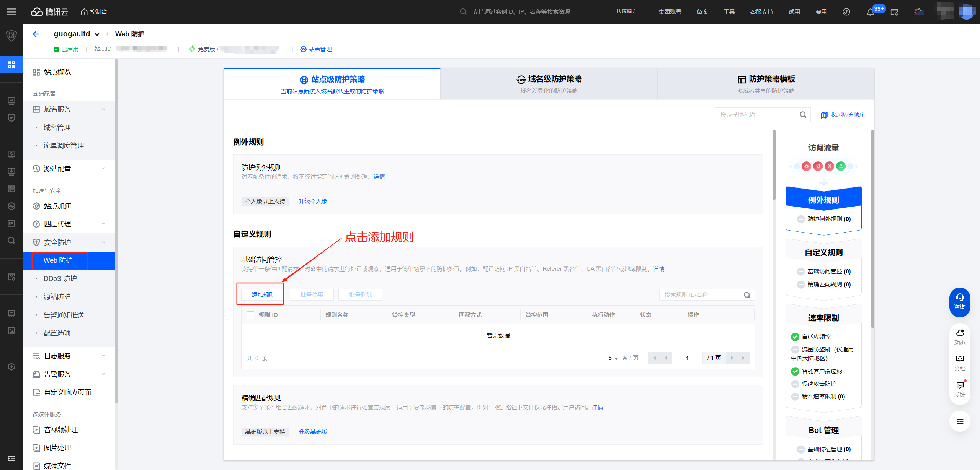This screenshot has width=980, height=470.
Task: Click the main content vertical scrollbar
Action: pyautogui.click(x=774, y=164)
